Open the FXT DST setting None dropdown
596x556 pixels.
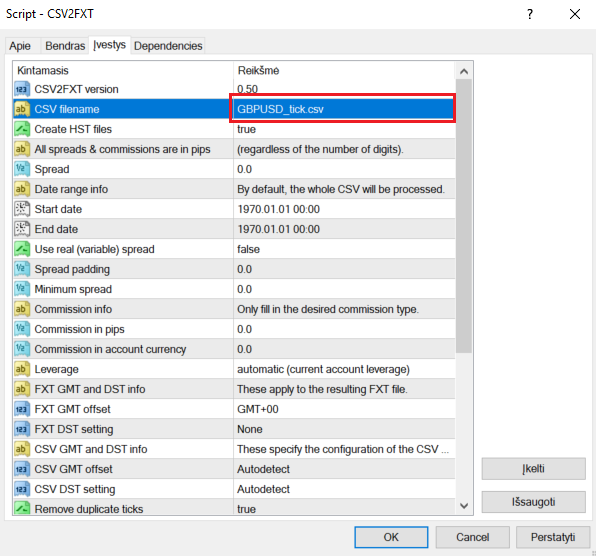344,429
